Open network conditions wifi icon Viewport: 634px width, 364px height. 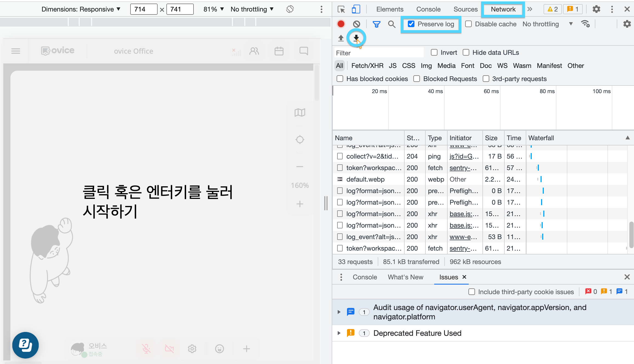click(585, 24)
